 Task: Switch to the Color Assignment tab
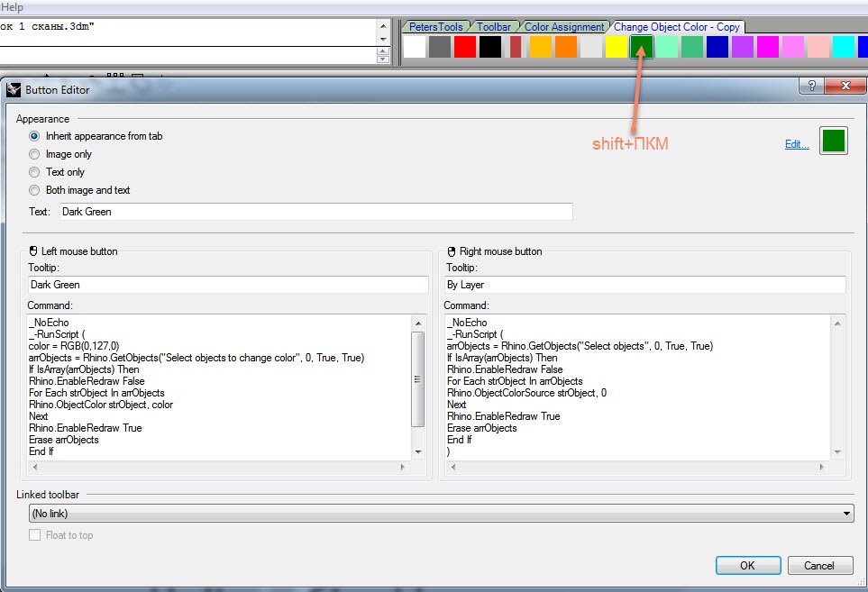[564, 26]
